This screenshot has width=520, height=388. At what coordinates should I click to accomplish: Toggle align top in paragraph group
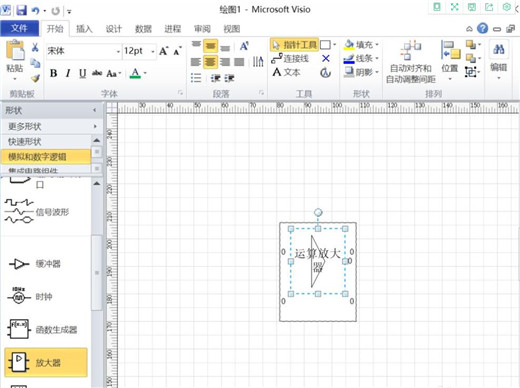pyautogui.click(x=196, y=45)
